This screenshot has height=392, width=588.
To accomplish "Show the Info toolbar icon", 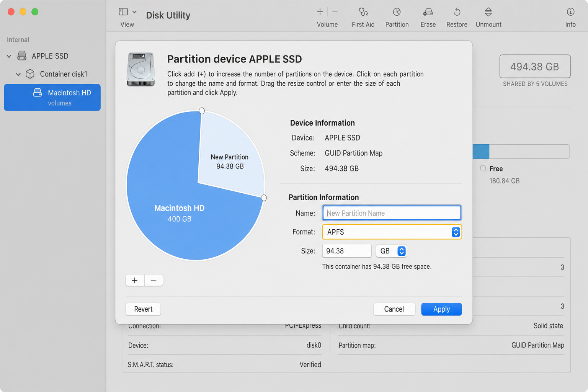I will [x=570, y=12].
